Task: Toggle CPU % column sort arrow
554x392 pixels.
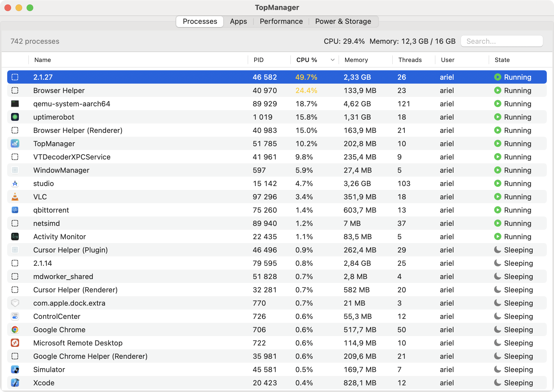Action: pyautogui.click(x=332, y=60)
